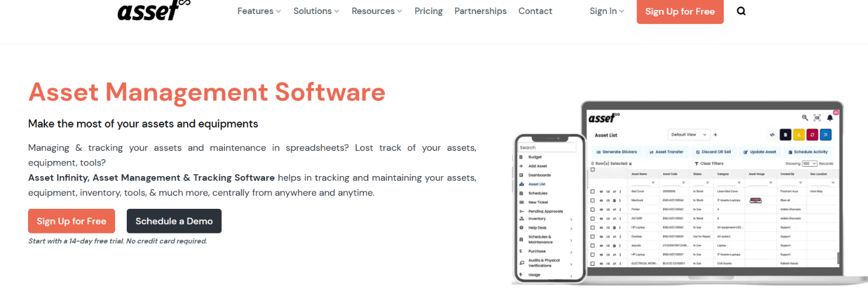Screen dimensions: 868x303
Task: Open the barcode scanner icon
Action: pos(817,118)
